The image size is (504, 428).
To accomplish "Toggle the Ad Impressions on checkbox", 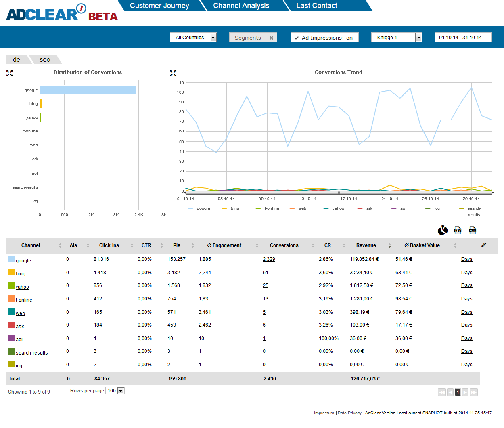I will [297, 38].
